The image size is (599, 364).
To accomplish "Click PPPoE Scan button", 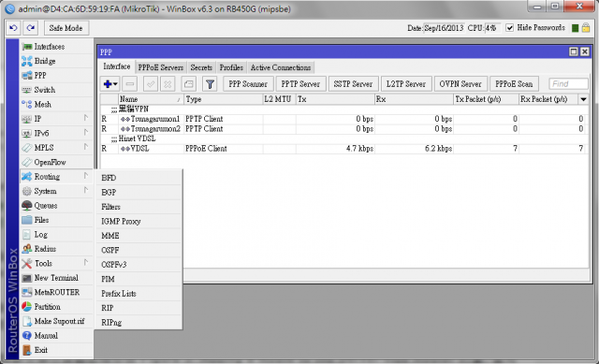I will coord(514,84).
